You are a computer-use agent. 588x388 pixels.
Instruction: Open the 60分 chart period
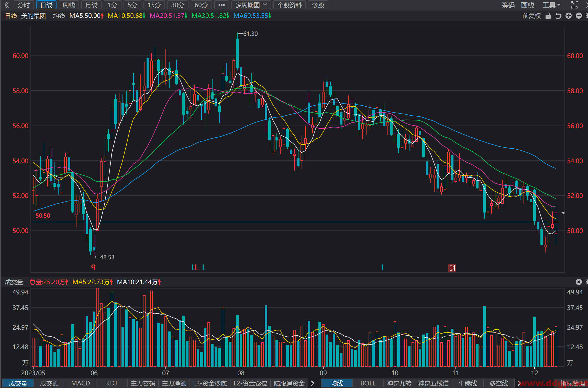(201, 5)
